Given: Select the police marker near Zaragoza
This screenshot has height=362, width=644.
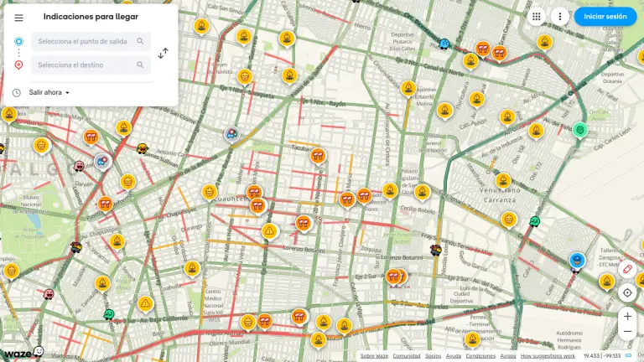Looking at the screenshot, I should point(576,261).
